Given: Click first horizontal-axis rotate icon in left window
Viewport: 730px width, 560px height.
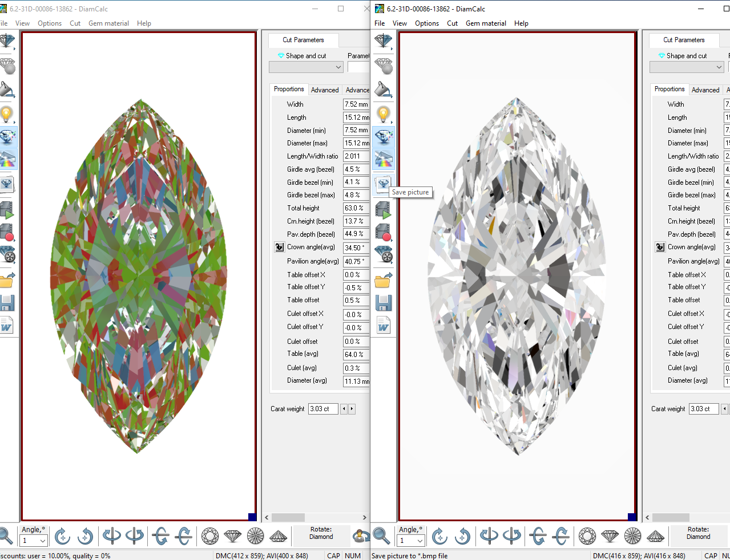Looking at the screenshot, I should [x=160, y=536].
